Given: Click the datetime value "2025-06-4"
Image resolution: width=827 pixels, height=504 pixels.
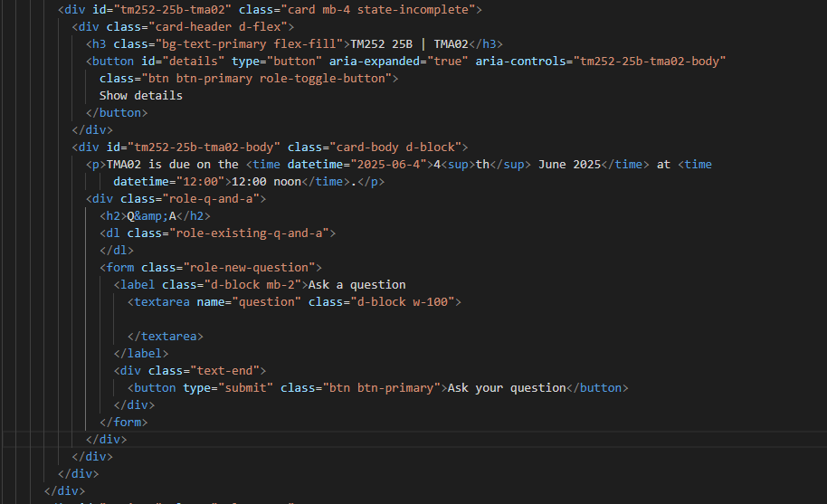Looking at the screenshot, I should pos(389,165).
